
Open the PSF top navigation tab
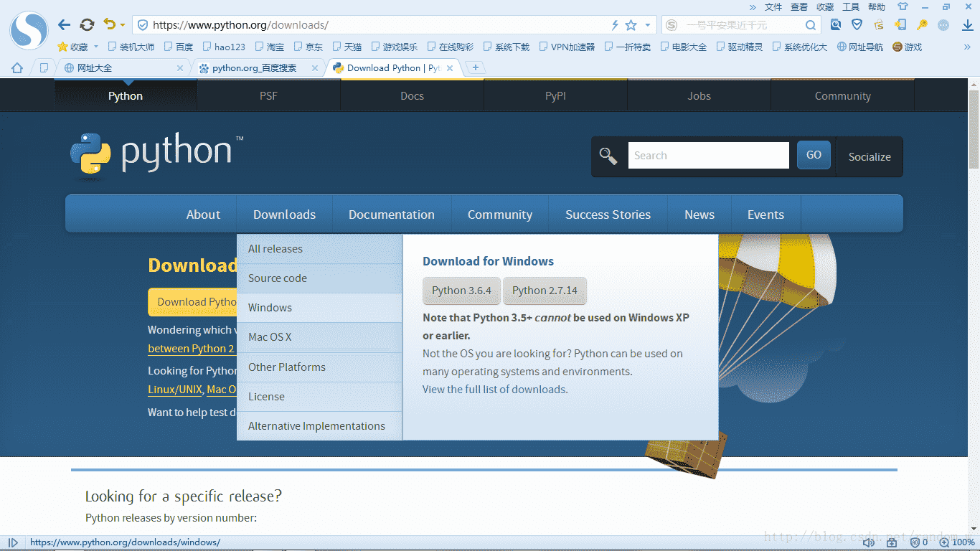pos(268,96)
